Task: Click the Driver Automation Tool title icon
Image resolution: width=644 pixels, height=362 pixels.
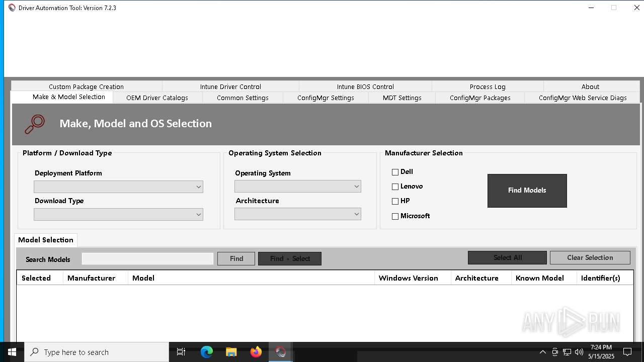Action: [x=12, y=8]
